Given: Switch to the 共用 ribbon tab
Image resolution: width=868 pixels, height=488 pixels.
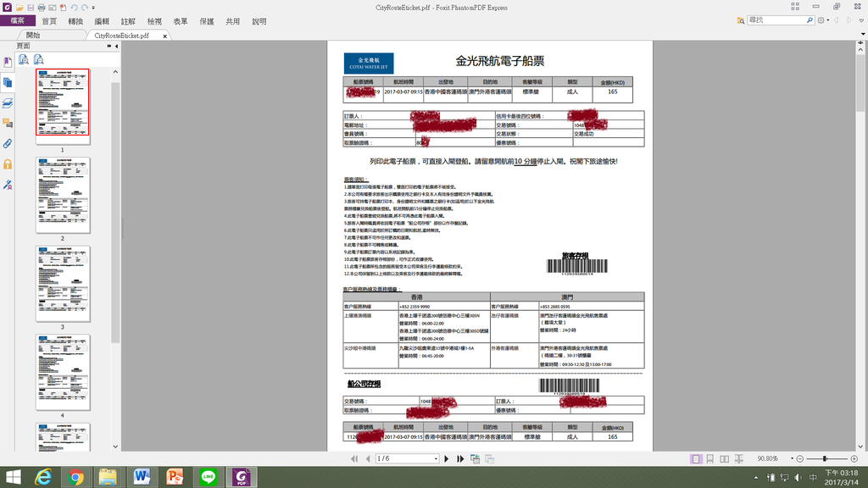Looking at the screenshot, I should click(232, 21).
